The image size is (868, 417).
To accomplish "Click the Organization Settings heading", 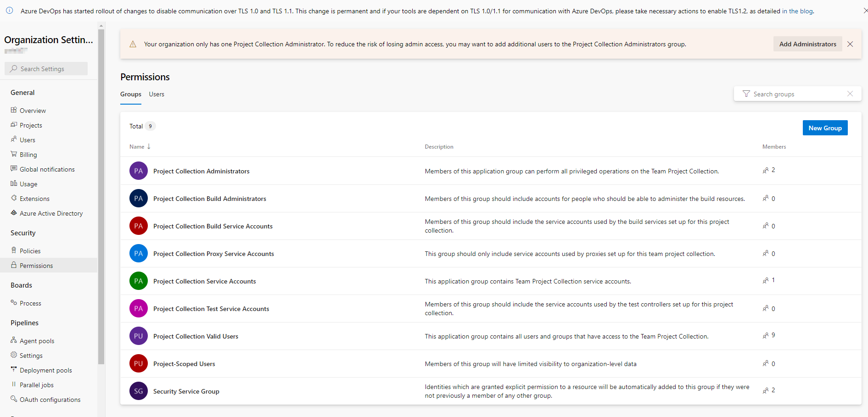I will point(49,40).
